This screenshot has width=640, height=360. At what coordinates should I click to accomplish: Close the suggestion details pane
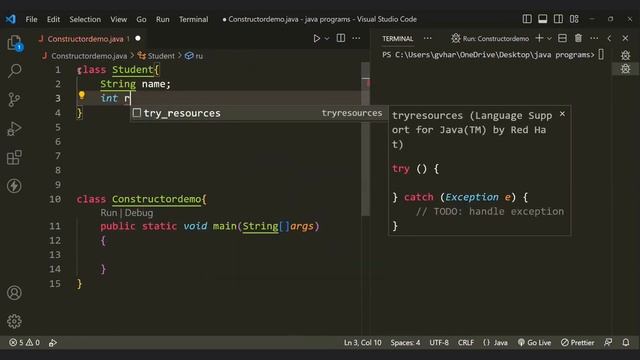pos(562,114)
